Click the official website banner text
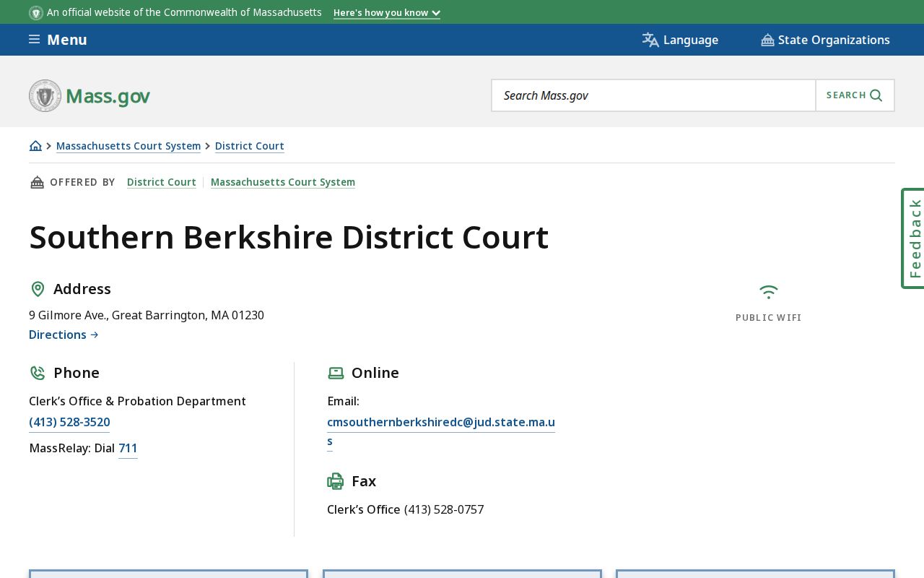Screen dimensions: 924x578 click(x=184, y=13)
